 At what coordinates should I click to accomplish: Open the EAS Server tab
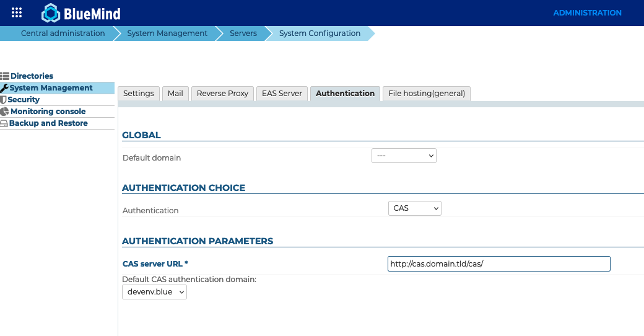[x=282, y=94]
